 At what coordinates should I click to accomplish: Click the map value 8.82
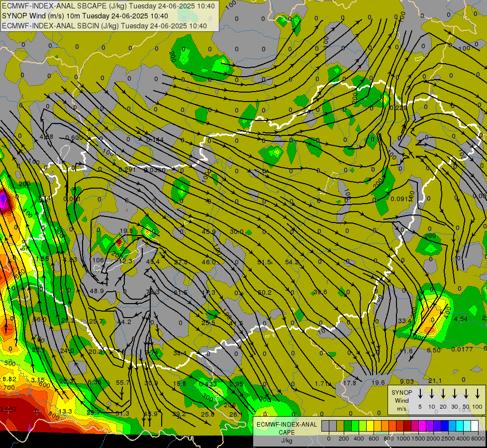[9, 379]
